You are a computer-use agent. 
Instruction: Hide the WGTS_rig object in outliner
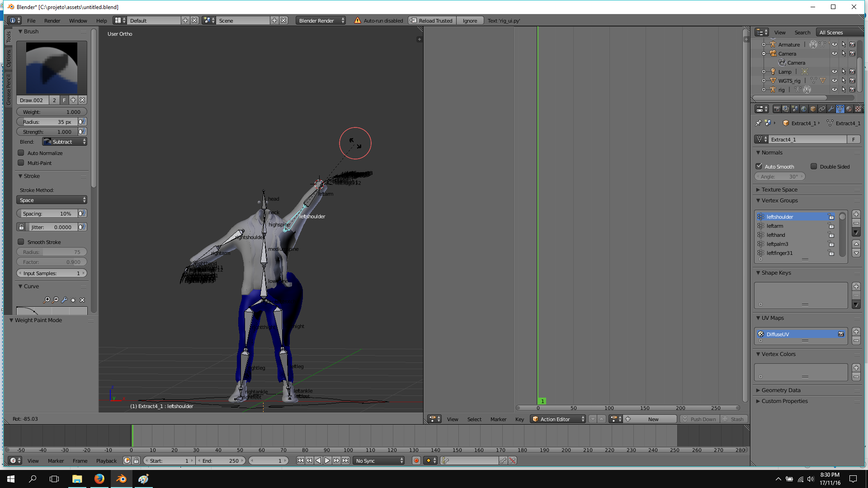(835, 81)
